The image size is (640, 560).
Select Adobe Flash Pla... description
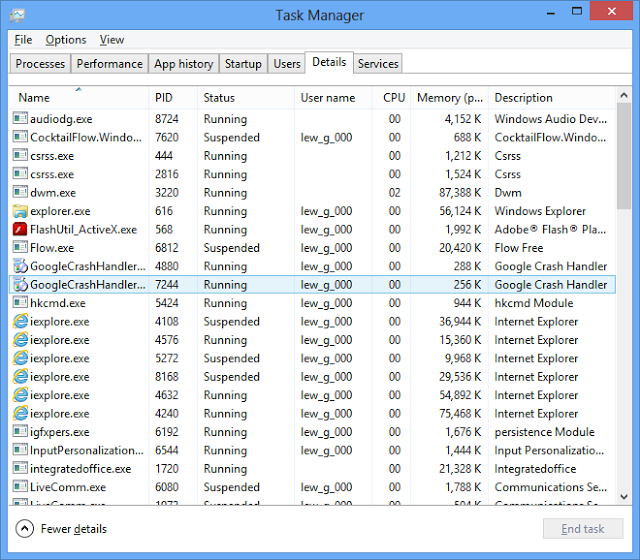550,229
